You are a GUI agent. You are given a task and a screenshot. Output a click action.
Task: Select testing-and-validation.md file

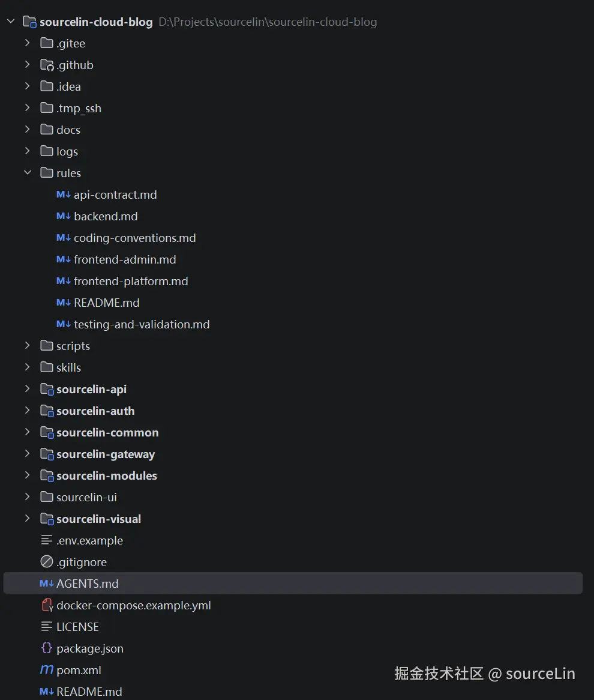tap(142, 325)
